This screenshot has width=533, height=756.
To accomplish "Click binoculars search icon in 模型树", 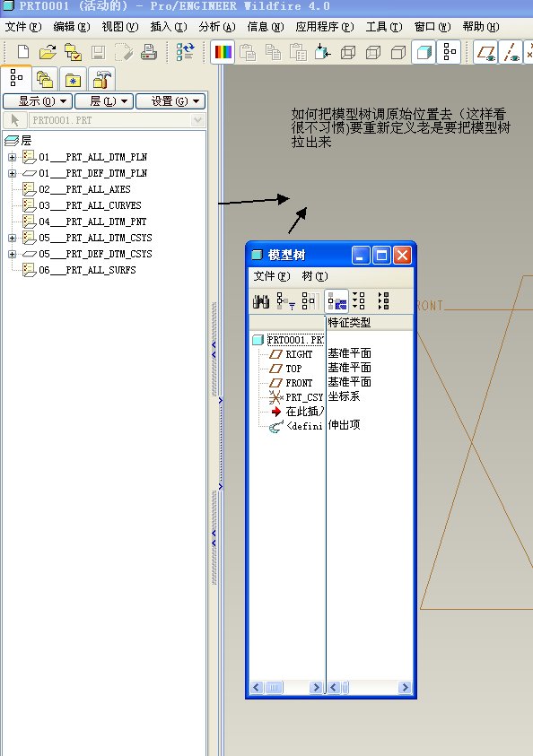I will point(261,301).
